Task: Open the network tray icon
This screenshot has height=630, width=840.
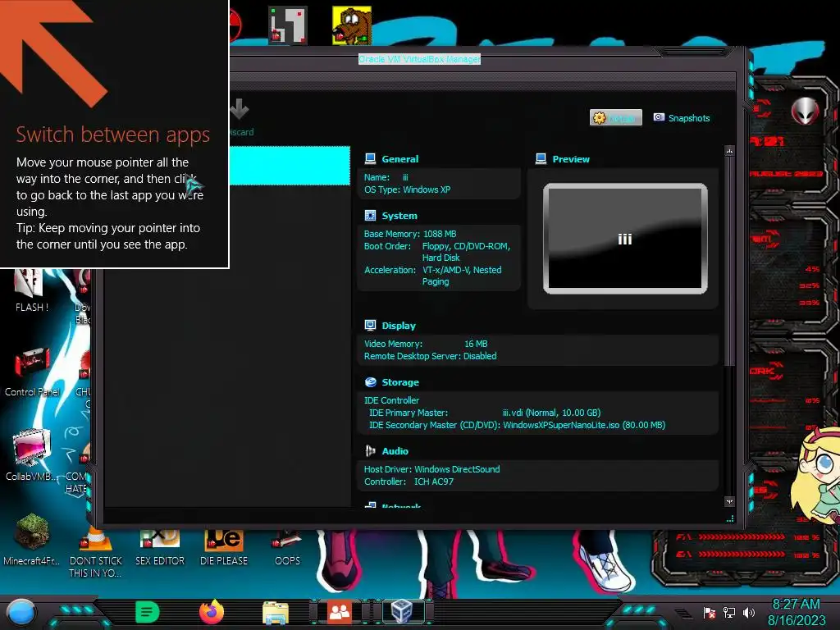Action: [x=729, y=612]
